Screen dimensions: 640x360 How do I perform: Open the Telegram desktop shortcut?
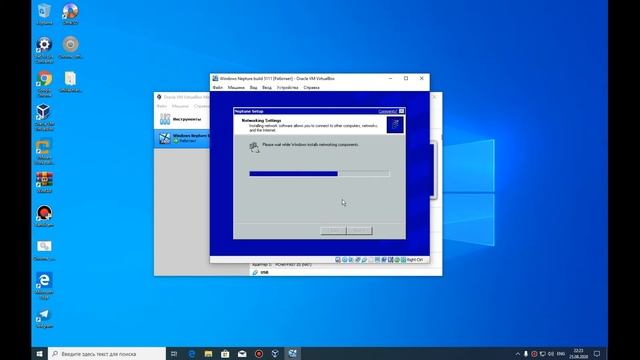pyautogui.click(x=44, y=318)
